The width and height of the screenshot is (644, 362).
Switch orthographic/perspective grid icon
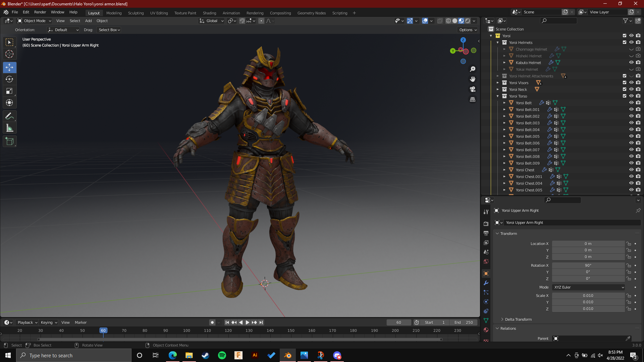[x=473, y=100]
